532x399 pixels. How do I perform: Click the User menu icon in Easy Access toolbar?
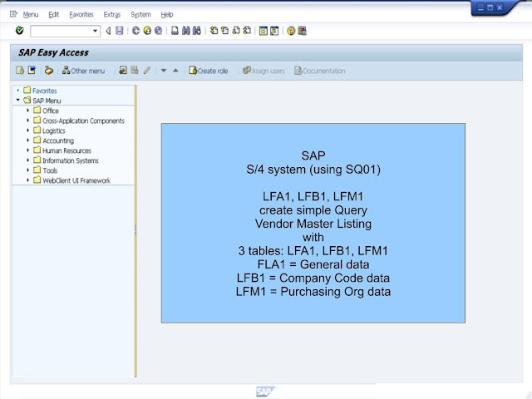click(x=20, y=70)
